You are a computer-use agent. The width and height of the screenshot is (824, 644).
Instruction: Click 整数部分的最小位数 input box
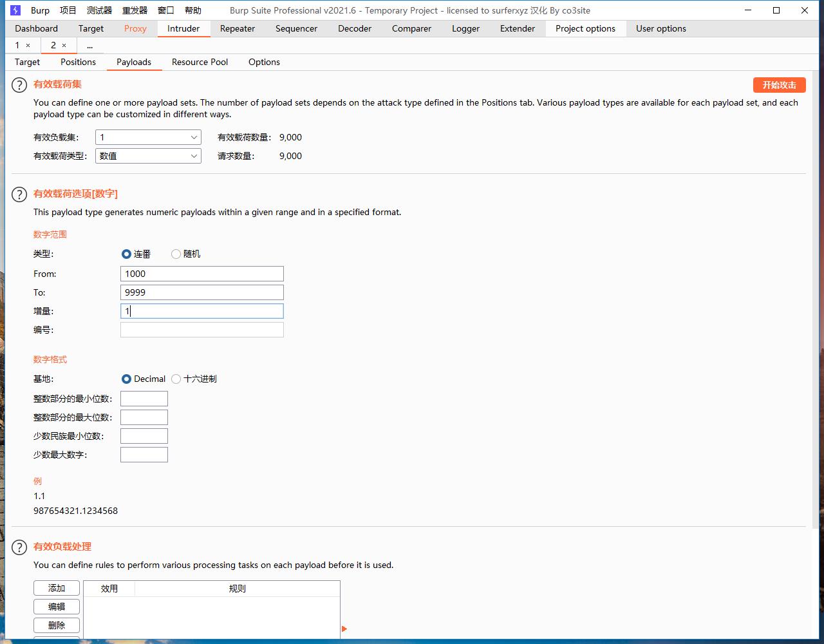[x=144, y=399]
